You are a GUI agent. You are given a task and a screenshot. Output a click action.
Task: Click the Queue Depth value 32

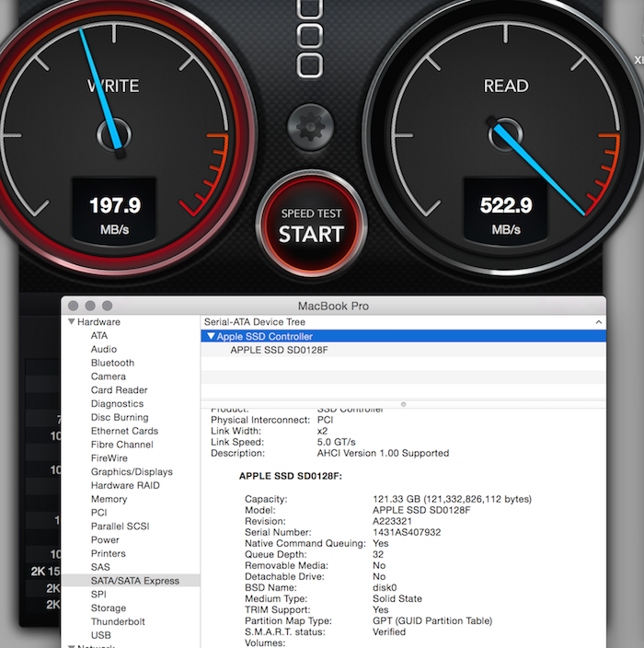(378, 555)
